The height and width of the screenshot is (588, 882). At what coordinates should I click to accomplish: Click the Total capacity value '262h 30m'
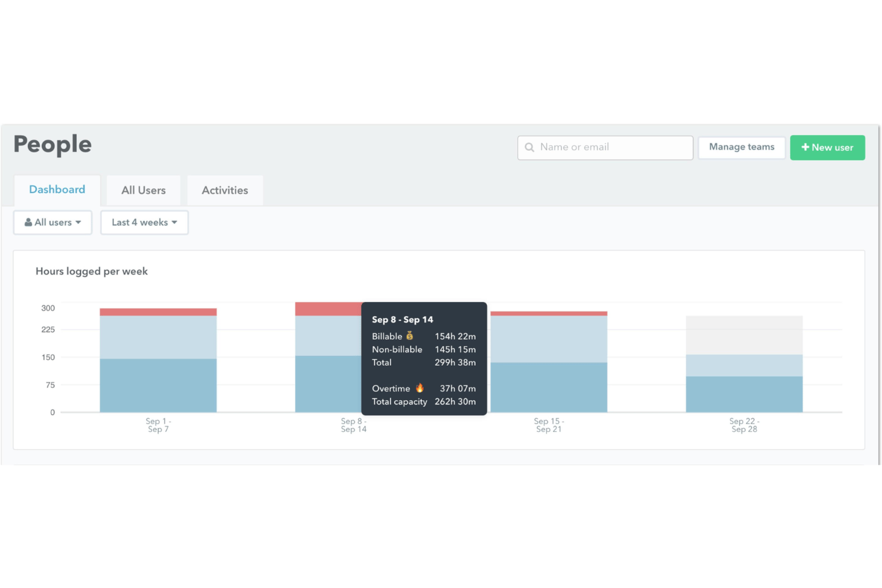click(x=455, y=402)
